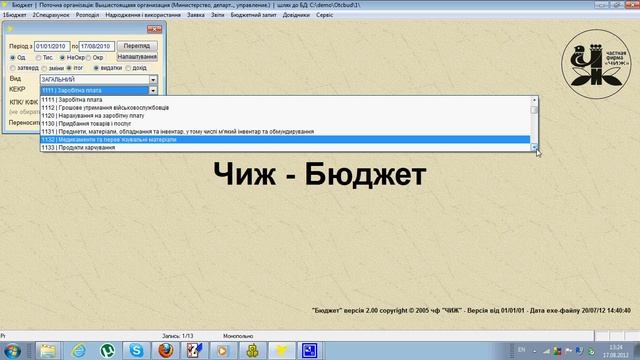640x360 pixels.
Task: Expand the "Вид" dropdown arrow
Action: 153,80
